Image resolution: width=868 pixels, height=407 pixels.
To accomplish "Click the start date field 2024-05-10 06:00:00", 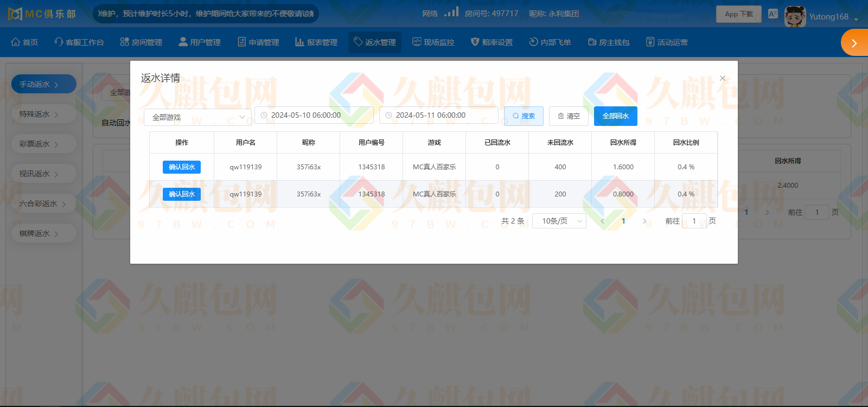I will (x=314, y=115).
